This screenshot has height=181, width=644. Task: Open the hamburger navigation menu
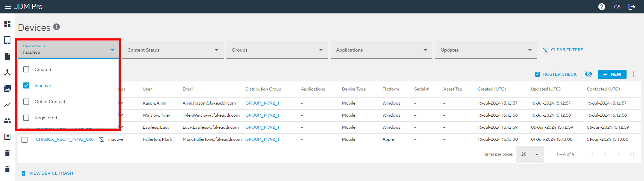(x=8, y=7)
